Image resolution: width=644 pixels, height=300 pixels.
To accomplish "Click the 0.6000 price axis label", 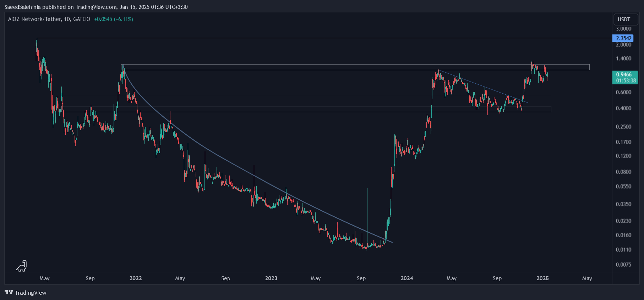I will 623,92.
